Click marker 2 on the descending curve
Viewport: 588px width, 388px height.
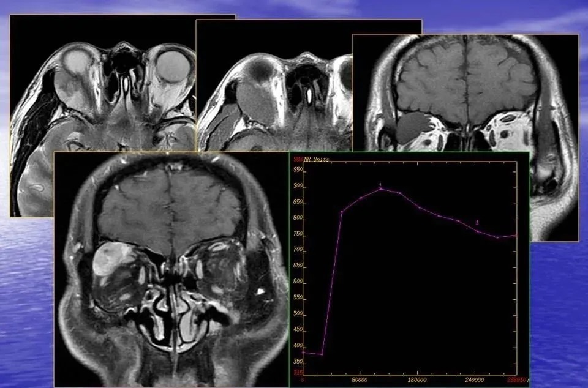(x=477, y=223)
